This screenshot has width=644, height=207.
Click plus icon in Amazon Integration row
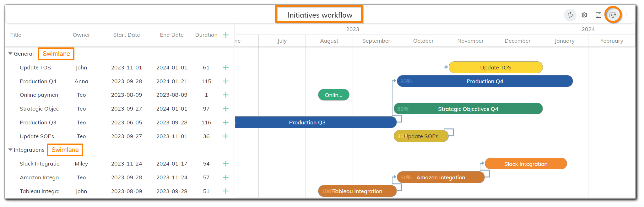(226, 177)
